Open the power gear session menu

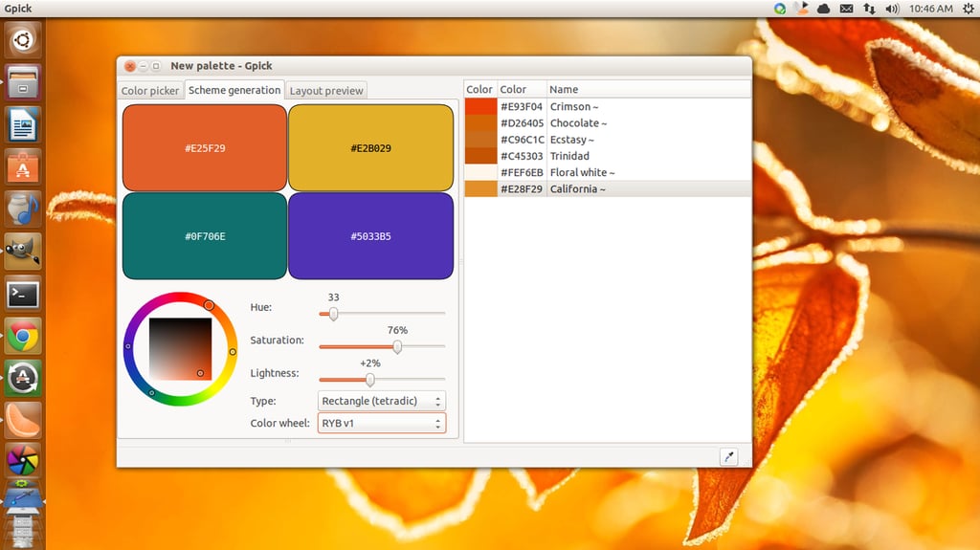(x=969, y=9)
